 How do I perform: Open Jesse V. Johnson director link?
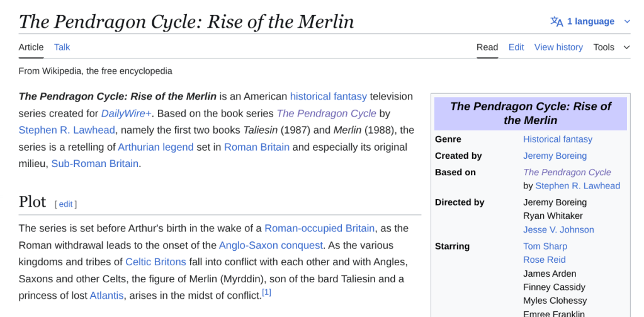click(x=558, y=230)
